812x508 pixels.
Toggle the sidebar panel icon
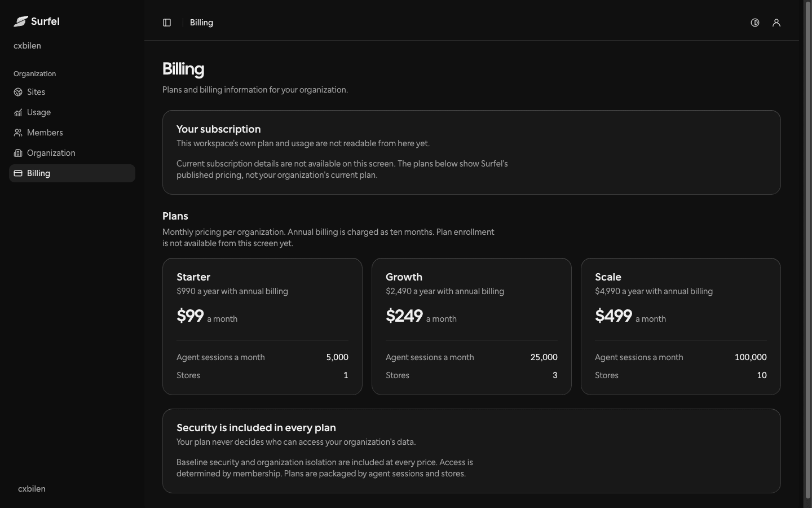point(167,23)
